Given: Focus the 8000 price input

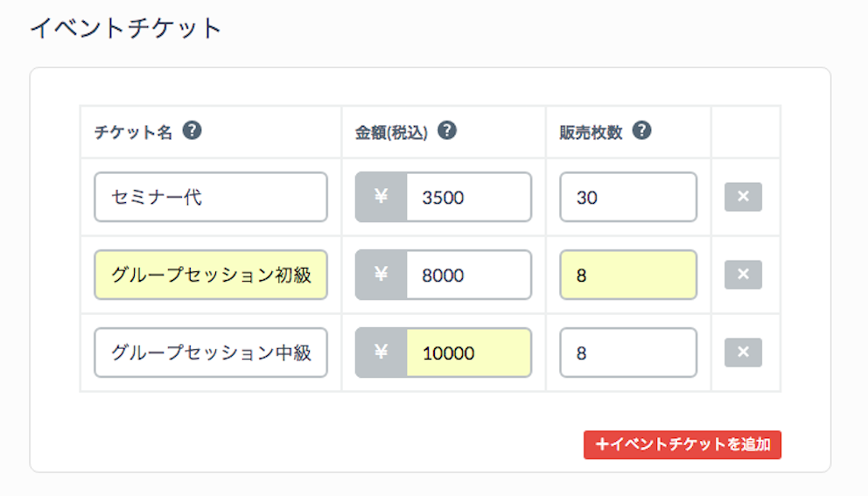Looking at the screenshot, I should (x=469, y=276).
